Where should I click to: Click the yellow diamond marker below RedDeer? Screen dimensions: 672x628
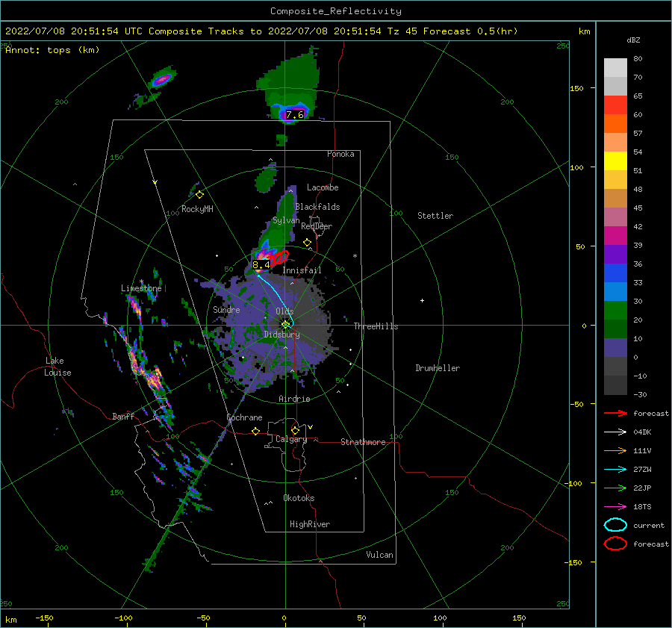pyautogui.click(x=308, y=242)
